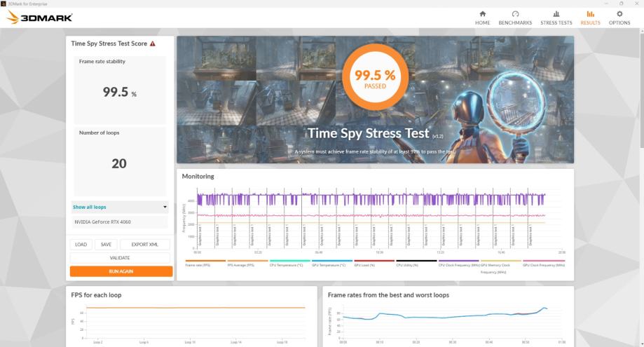Click the Save result button

[105, 245]
